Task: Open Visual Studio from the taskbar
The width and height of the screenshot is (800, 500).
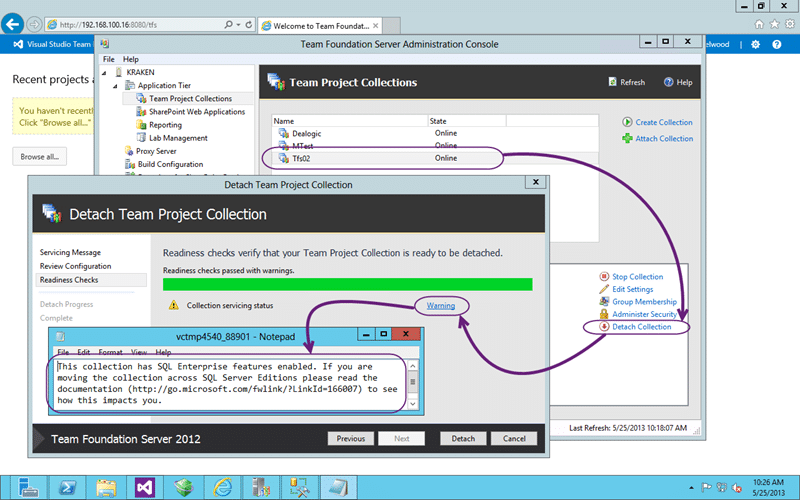Action: [x=145, y=488]
